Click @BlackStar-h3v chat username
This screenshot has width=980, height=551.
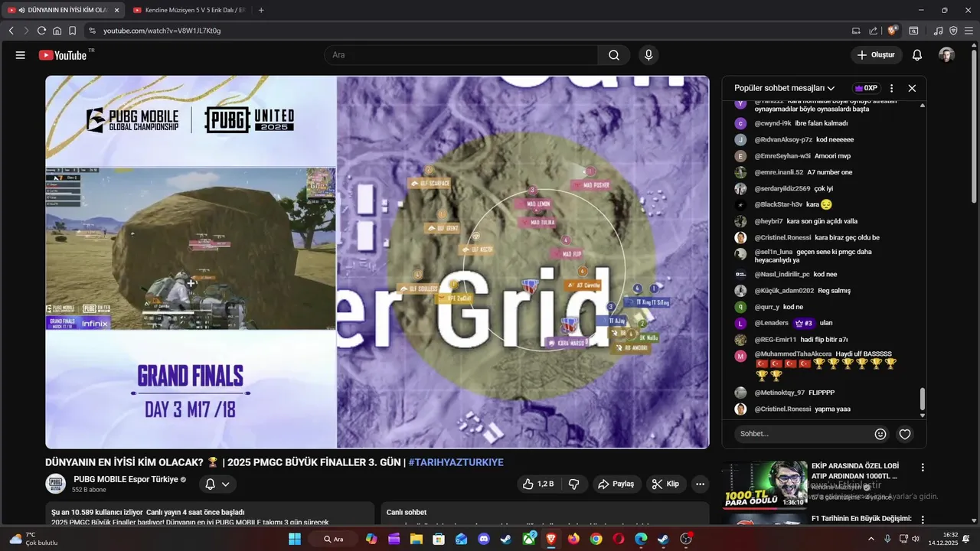(x=778, y=204)
